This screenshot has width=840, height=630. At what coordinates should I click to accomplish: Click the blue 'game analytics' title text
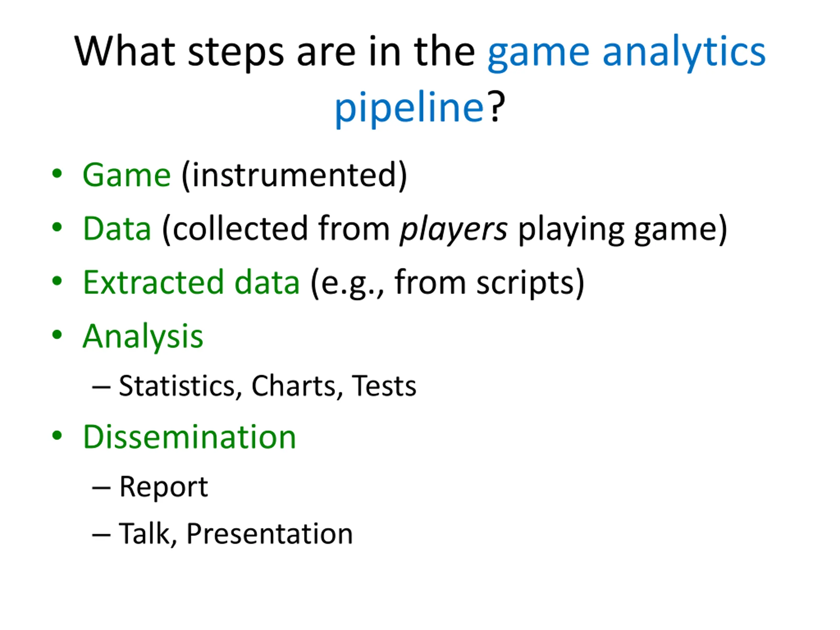point(626,53)
